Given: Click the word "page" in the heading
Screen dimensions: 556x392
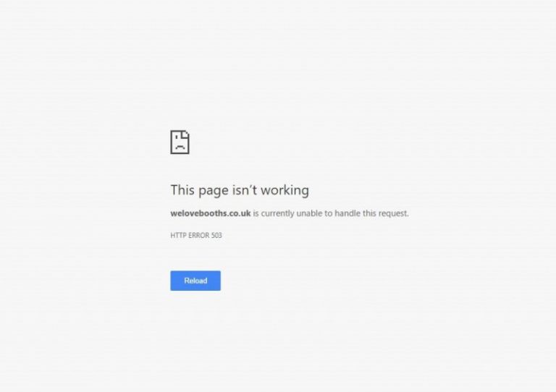Looking at the screenshot, I should point(214,191).
